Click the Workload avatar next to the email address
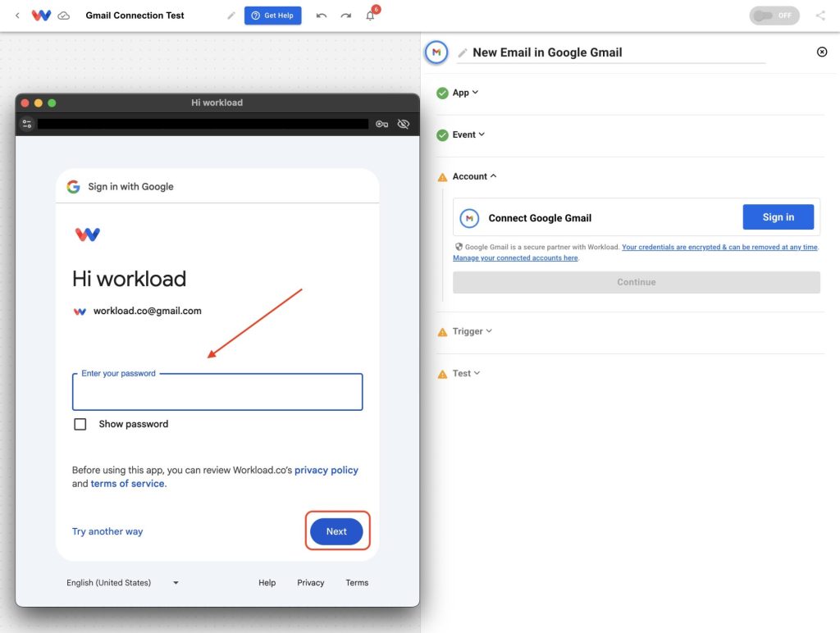The height and width of the screenshot is (633, 840). pos(80,311)
